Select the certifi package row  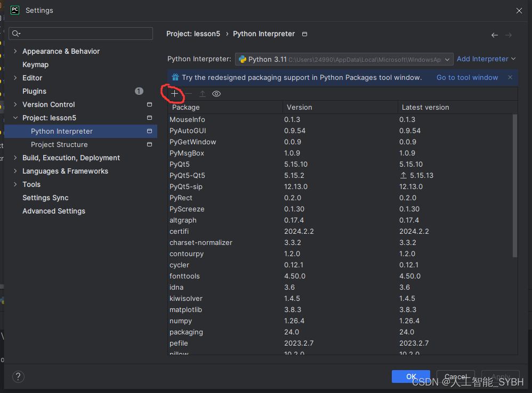tap(340, 231)
